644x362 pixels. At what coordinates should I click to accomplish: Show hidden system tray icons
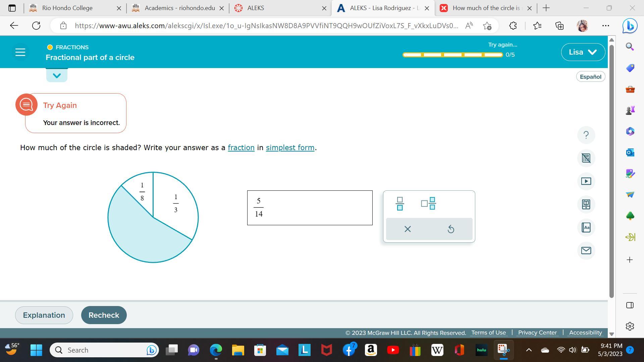click(x=529, y=350)
